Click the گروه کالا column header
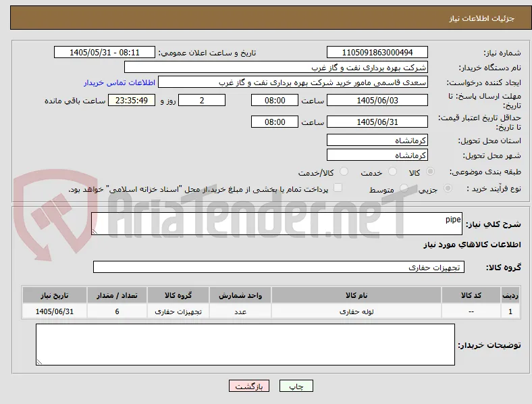Image resolution: width=532 pixels, height=404 pixels. point(178,295)
